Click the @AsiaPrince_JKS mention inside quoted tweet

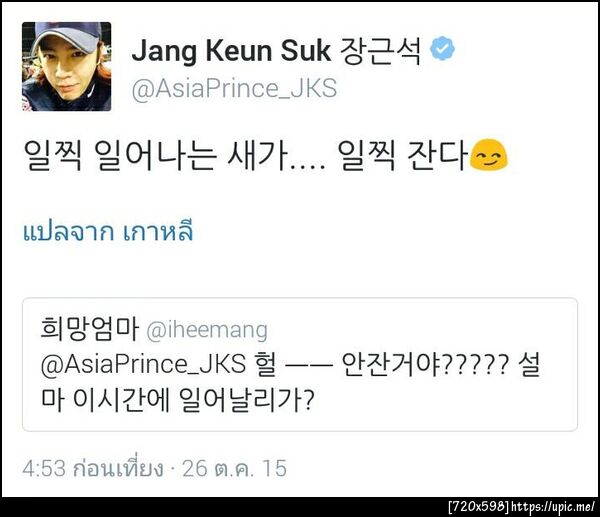[143, 364]
